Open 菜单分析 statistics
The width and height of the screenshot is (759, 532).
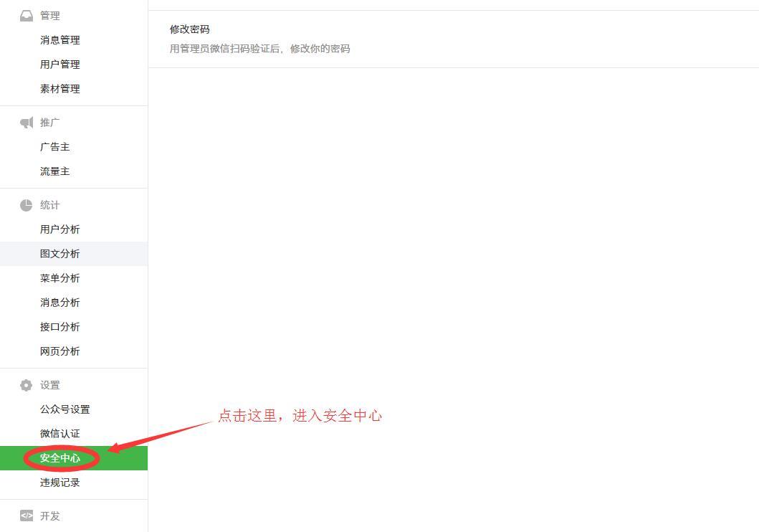[60, 278]
